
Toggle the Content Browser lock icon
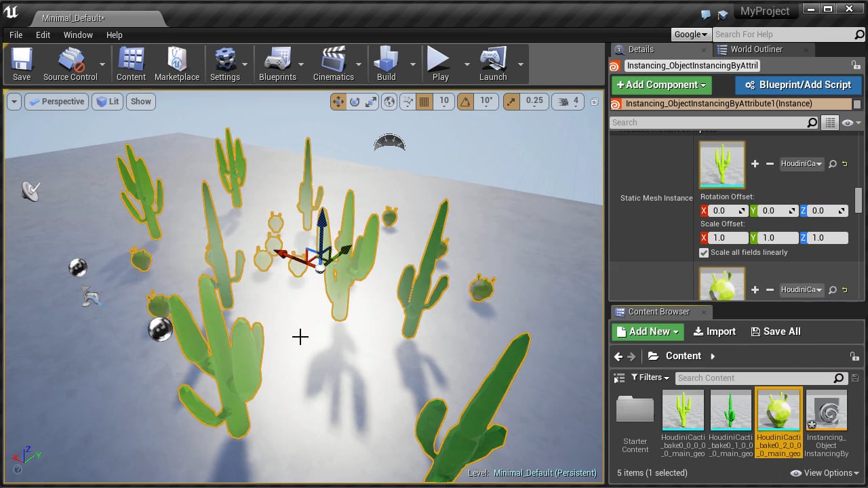[854, 357]
